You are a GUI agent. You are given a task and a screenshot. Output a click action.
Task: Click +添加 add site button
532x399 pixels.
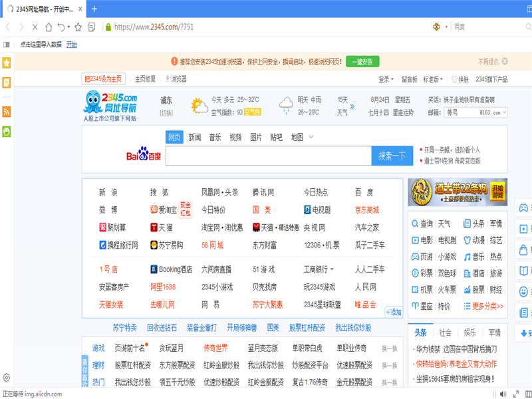pyautogui.click(x=394, y=312)
